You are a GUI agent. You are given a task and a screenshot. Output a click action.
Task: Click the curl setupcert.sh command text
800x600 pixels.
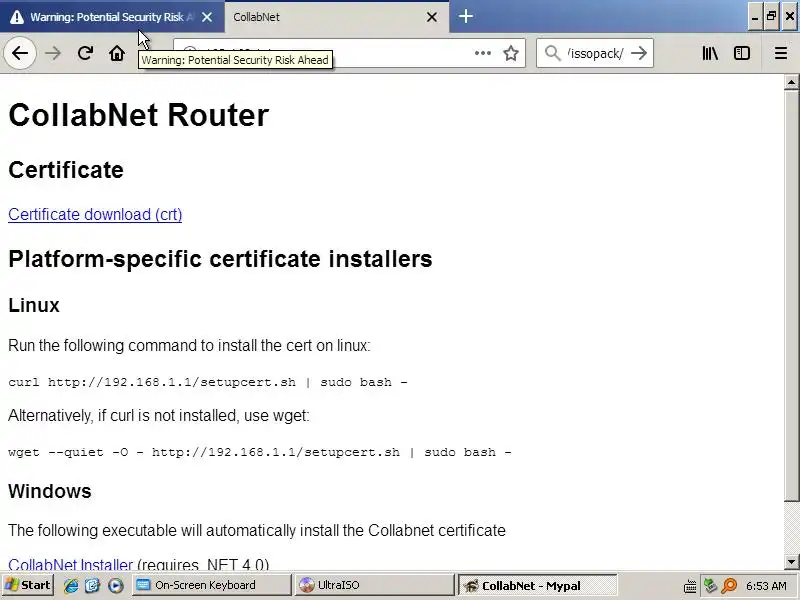coord(208,382)
